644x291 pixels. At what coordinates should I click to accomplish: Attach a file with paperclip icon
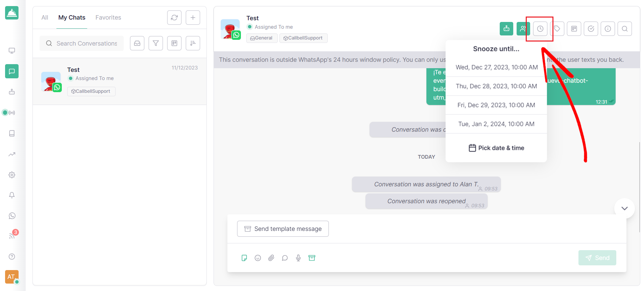pyautogui.click(x=271, y=258)
